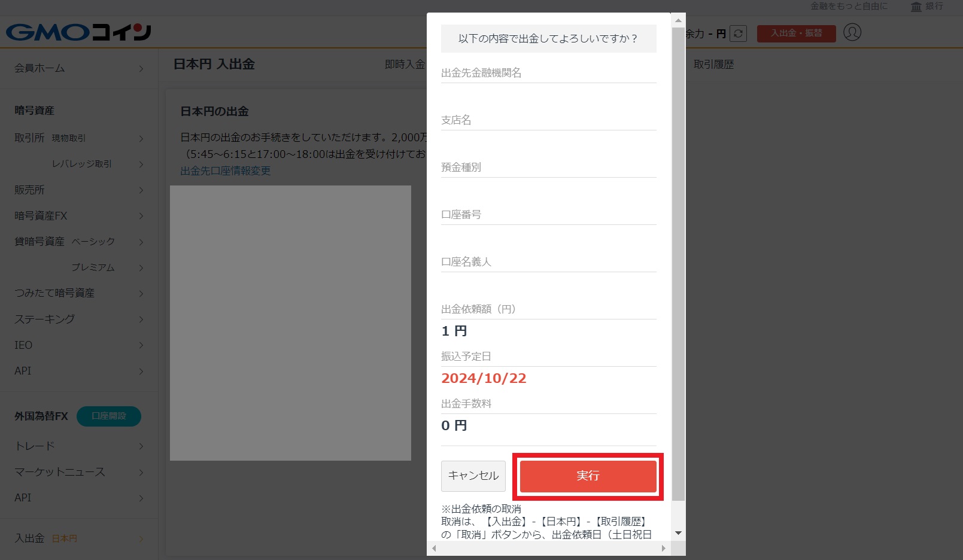Open プレミアム sidebar item

tap(79, 267)
